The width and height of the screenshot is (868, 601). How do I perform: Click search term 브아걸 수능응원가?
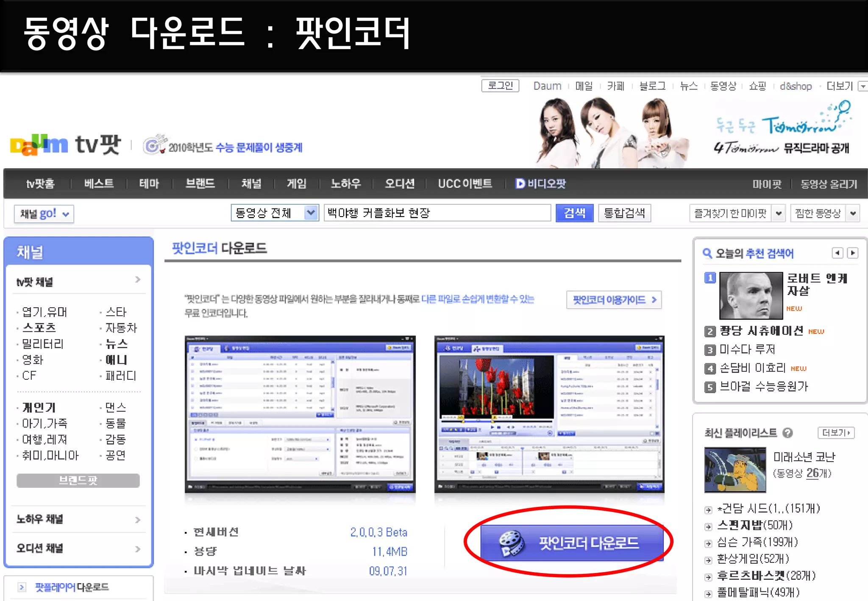tap(764, 387)
